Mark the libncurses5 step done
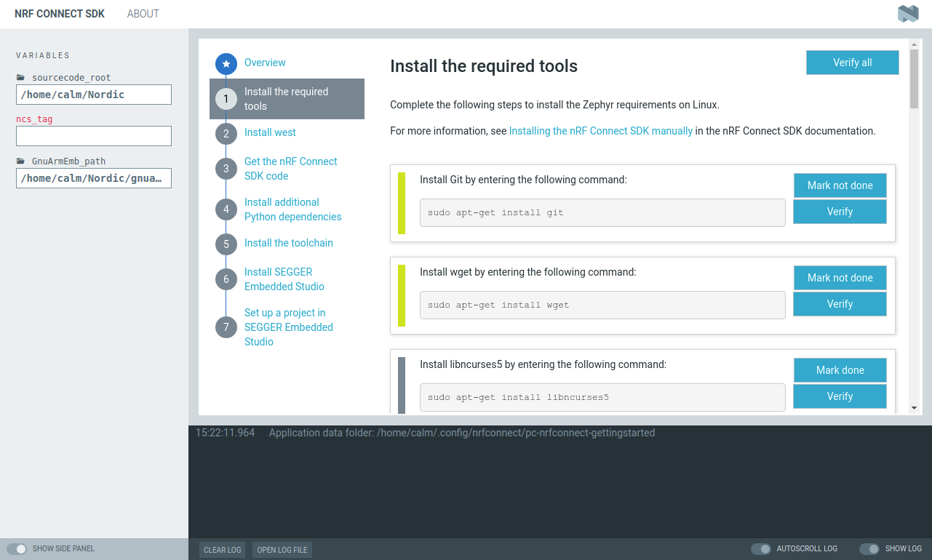This screenshot has width=932, height=560. [x=840, y=370]
